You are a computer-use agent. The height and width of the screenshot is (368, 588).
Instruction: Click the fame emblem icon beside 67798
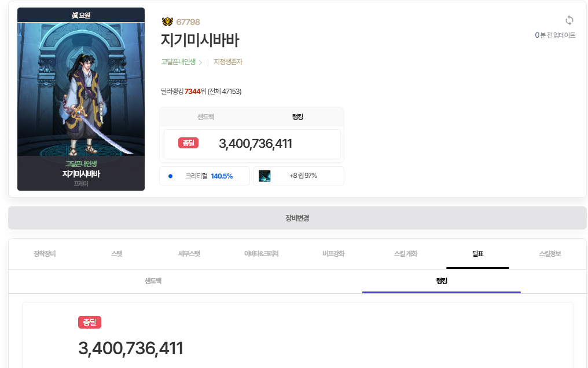167,22
